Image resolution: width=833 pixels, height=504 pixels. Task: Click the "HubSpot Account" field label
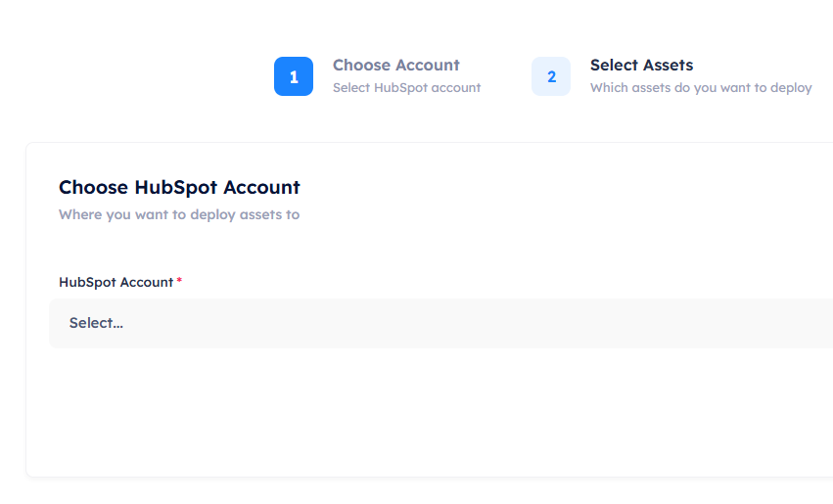116,282
